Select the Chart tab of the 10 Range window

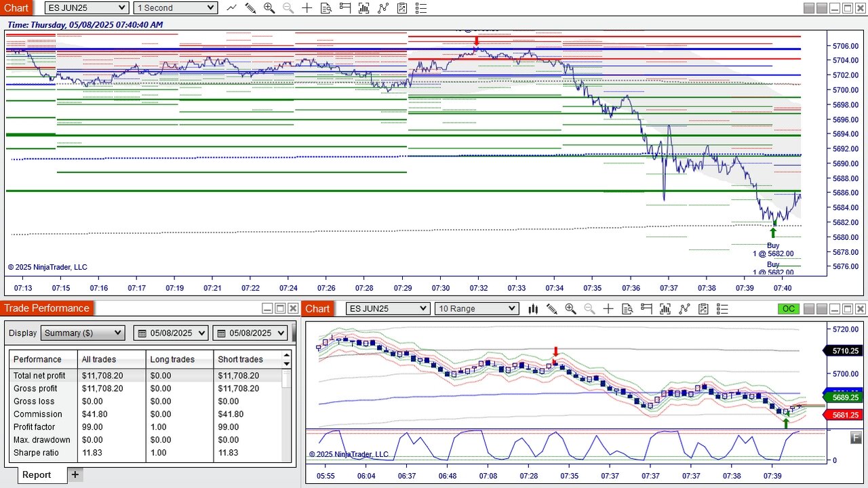(317, 309)
